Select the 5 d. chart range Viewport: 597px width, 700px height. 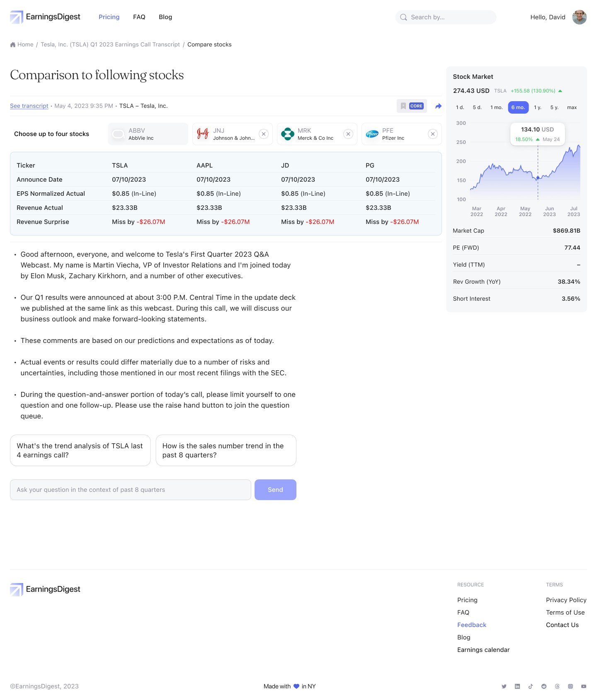(477, 107)
